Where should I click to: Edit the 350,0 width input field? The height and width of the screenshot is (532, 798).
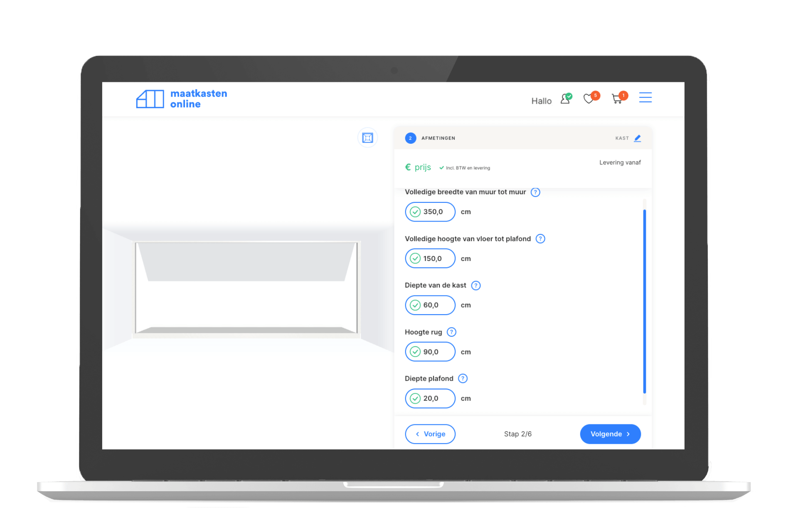point(430,212)
